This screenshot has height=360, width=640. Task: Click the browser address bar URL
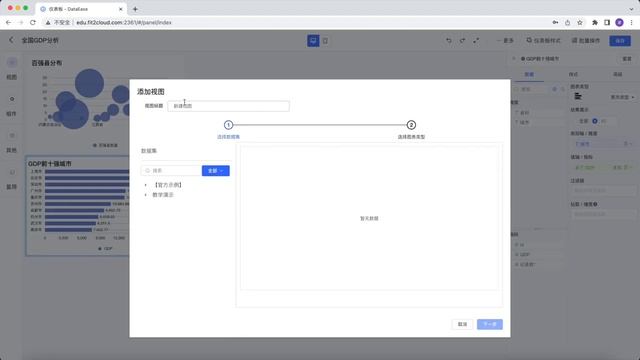[124, 22]
